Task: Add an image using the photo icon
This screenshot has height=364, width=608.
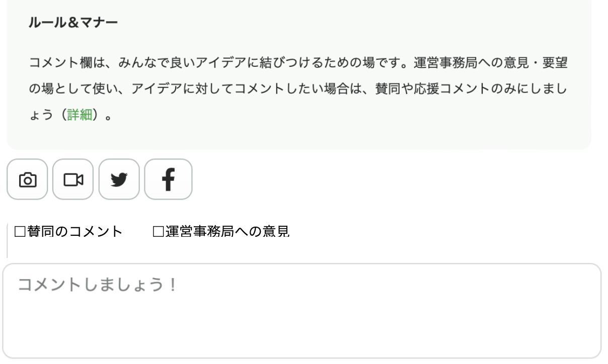Action: [x=27, y=179]
